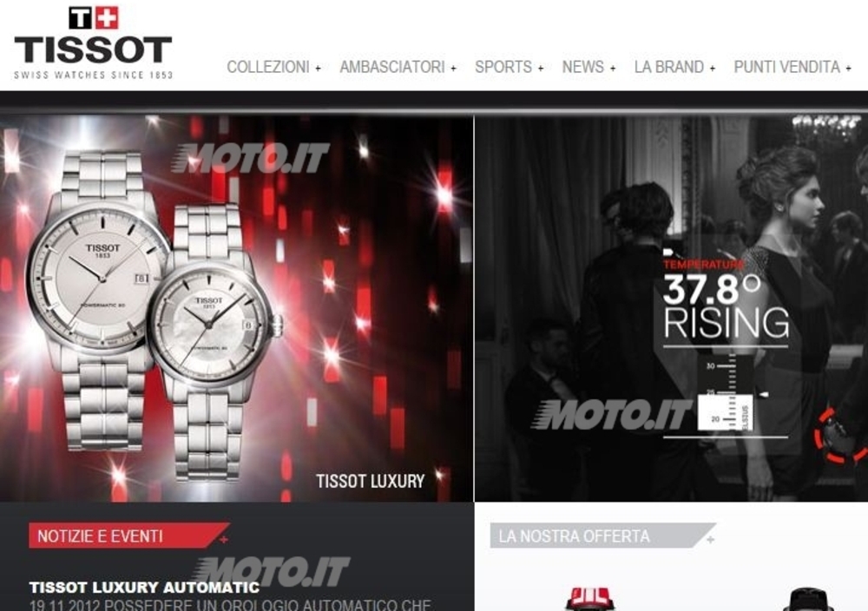868x611 pixels.
Task: Open Punti Vendita menu
Action: 786,67
